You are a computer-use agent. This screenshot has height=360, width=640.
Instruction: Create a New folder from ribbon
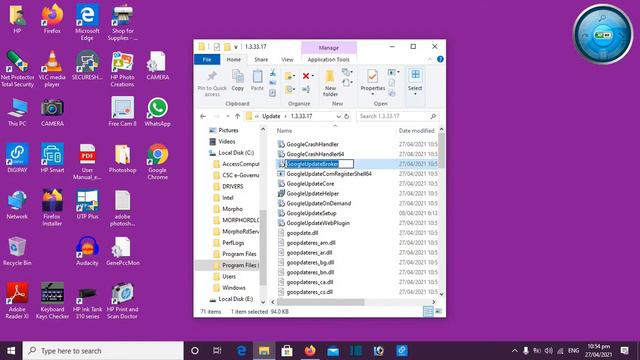point(330,83)
